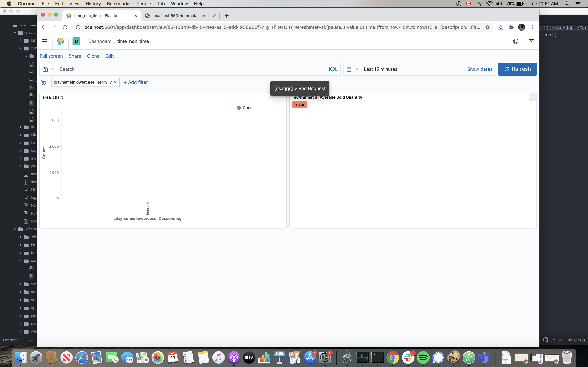This screenshot has height=367, width=588.
Task: Click the filter actions icon beside the filter pill
Action: click(43, 82)
